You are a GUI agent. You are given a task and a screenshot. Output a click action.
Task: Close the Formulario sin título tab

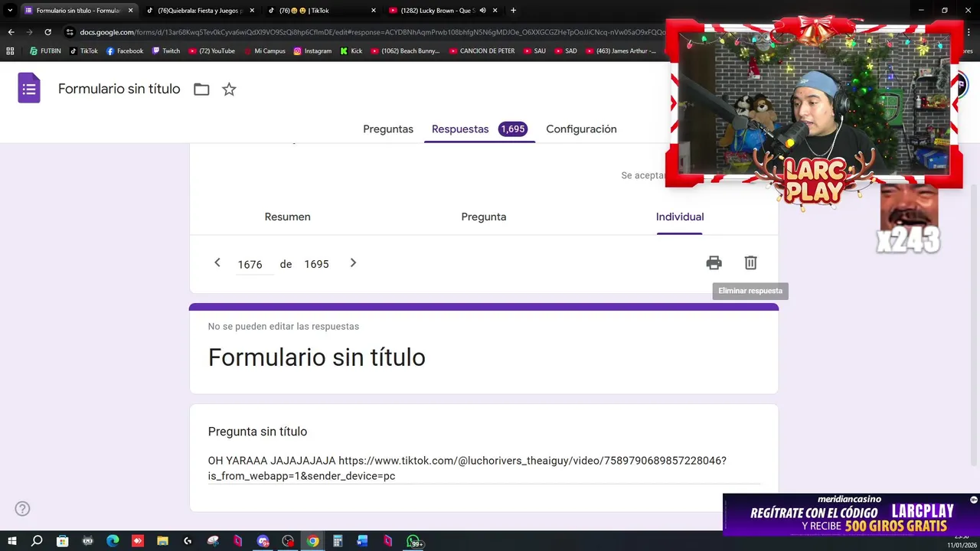pos(130,11)
